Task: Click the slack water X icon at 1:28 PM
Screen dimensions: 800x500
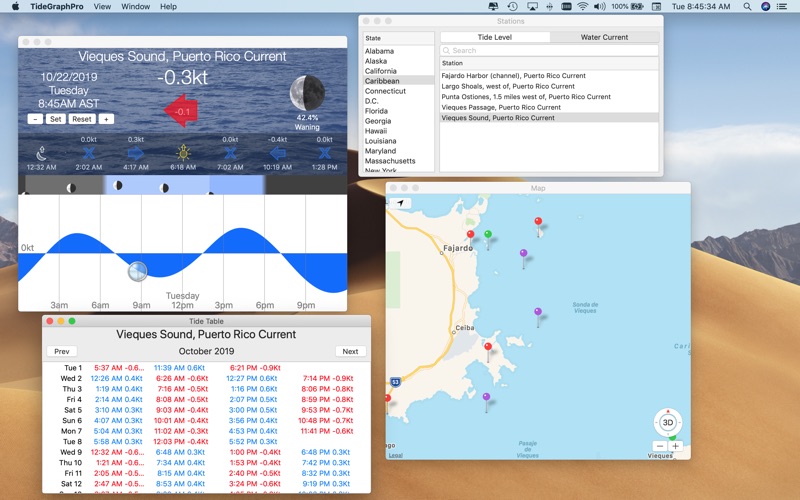Action: [x=324, y=153]
